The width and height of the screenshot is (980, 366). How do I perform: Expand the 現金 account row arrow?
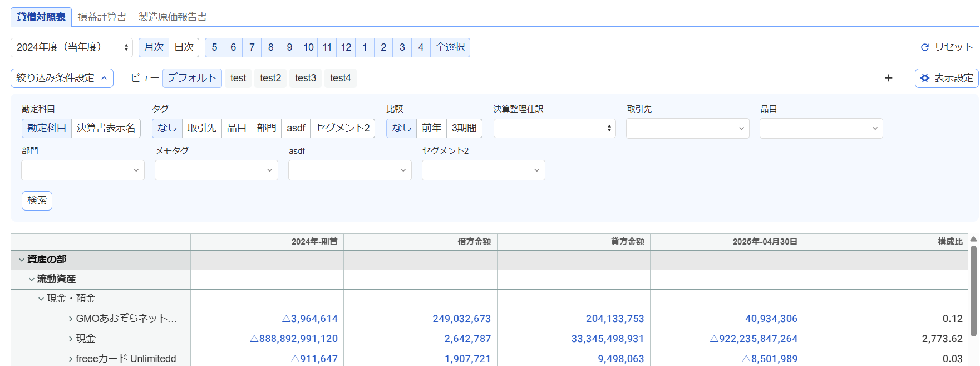pos(71,339)
